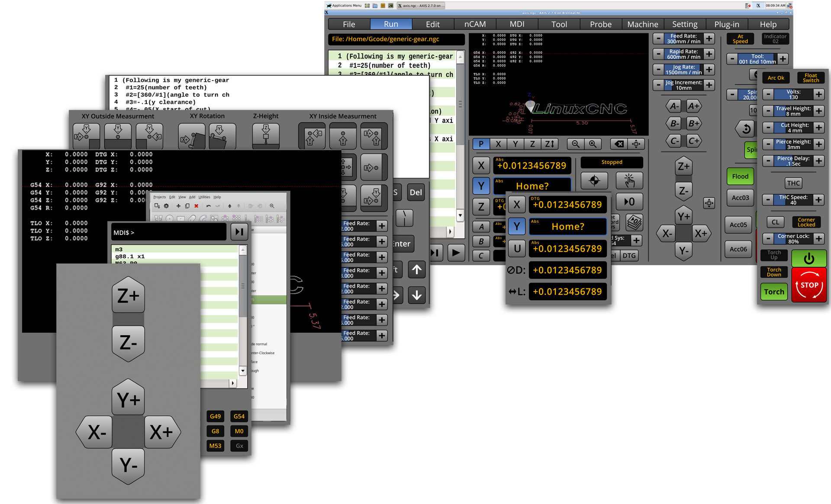The width and height of the screenshot is (831, 504).
Task: Select first XY Outside Measurement probe icon
Action: [86, 136]
